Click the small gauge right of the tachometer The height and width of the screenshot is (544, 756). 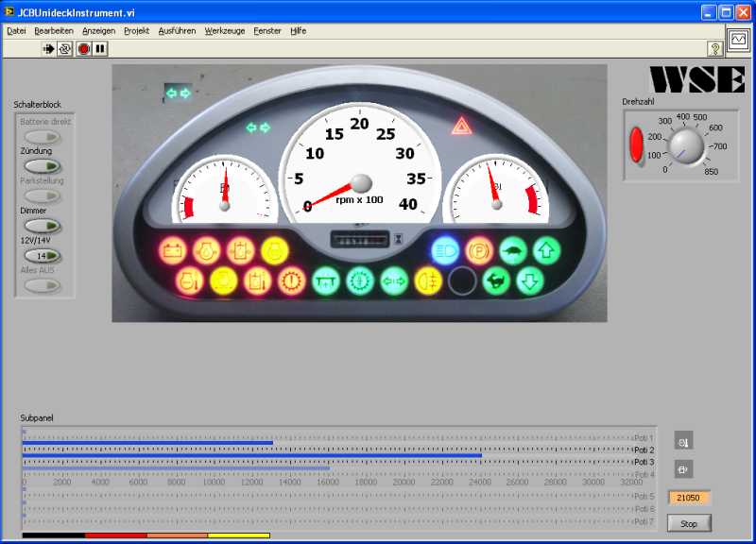[496, 190]
